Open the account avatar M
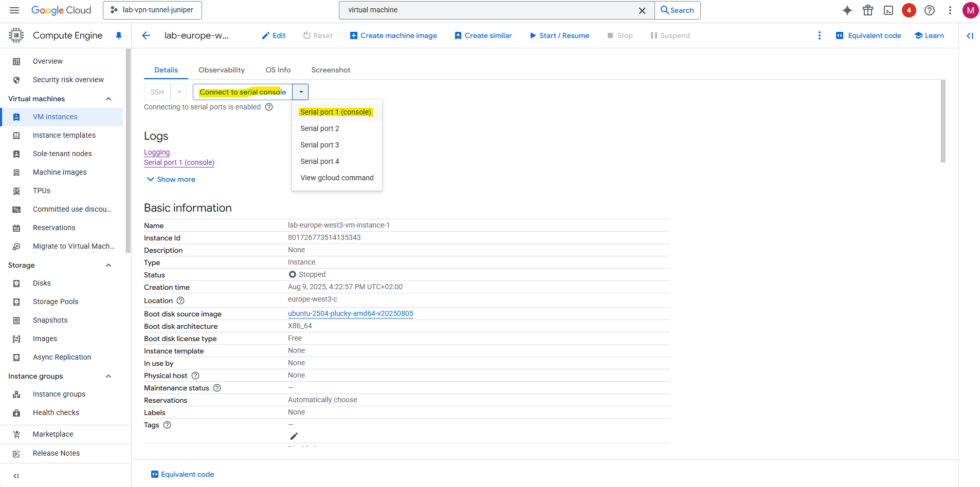This screenshot has width=980, height=487. pos(970,10)
